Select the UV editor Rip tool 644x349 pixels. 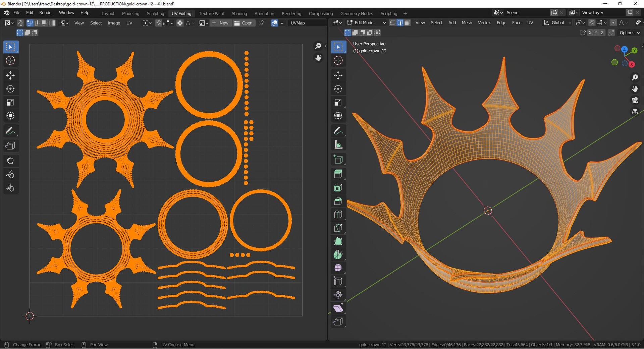(10, 146)
